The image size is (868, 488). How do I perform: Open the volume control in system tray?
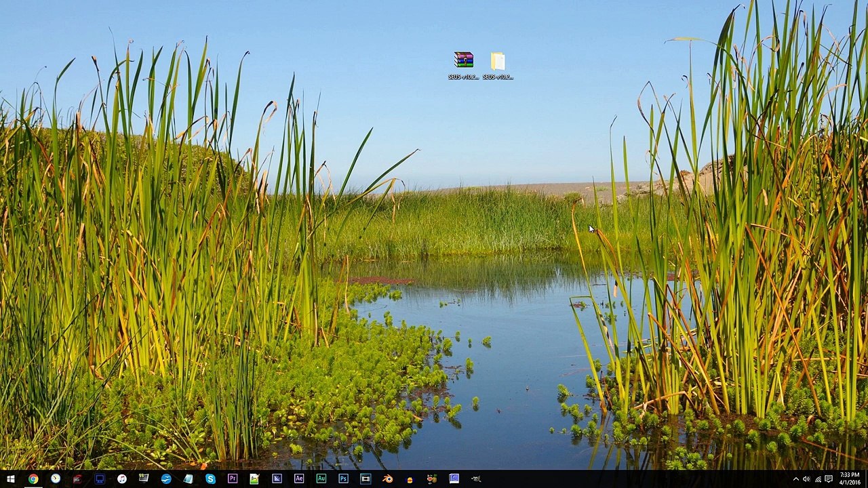(806, 479)
